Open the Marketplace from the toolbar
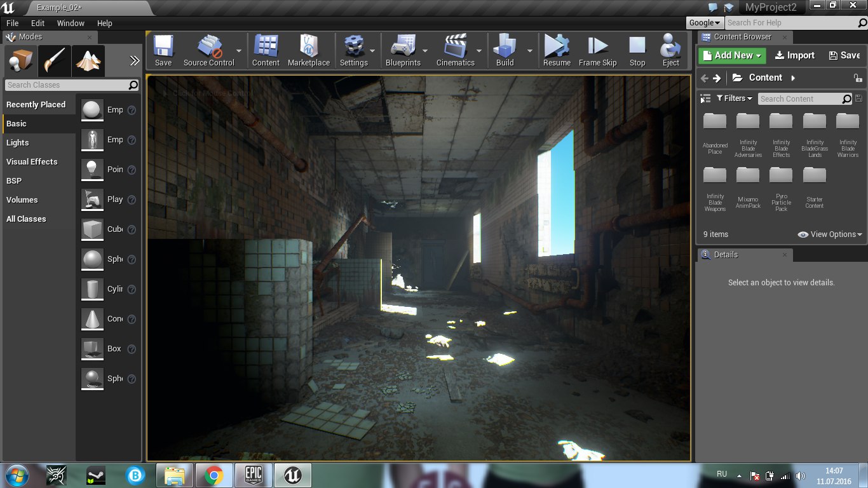Viewport: 868px width, 488px height. [308, 50]
